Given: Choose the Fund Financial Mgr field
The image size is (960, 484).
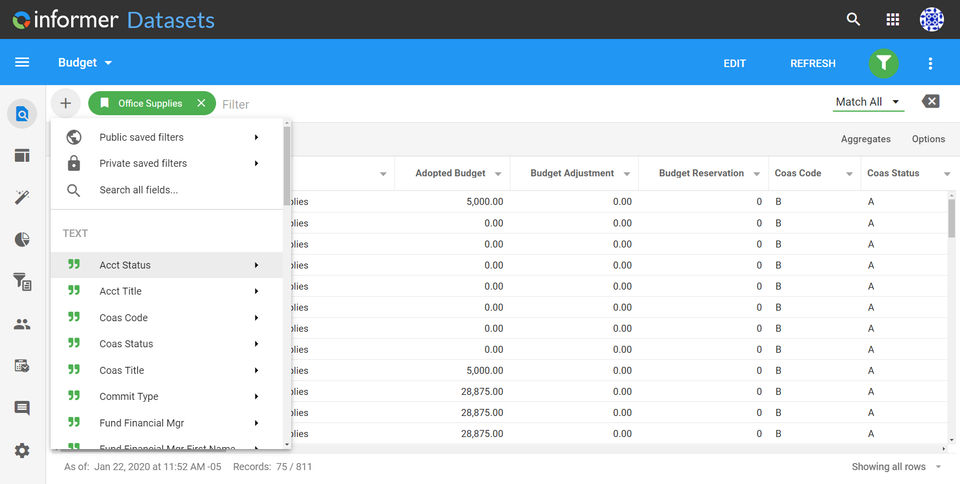Looking at the screenshot, I should coord(167,423).
